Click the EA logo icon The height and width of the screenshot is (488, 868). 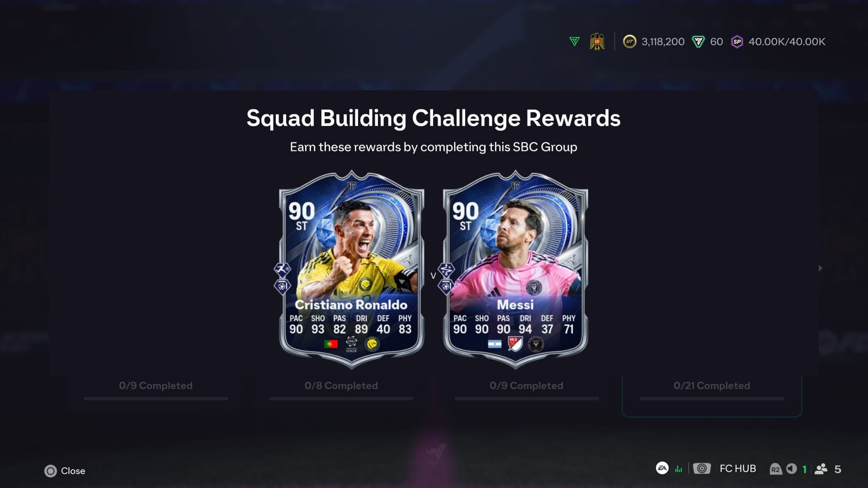(x=662, y=468)
